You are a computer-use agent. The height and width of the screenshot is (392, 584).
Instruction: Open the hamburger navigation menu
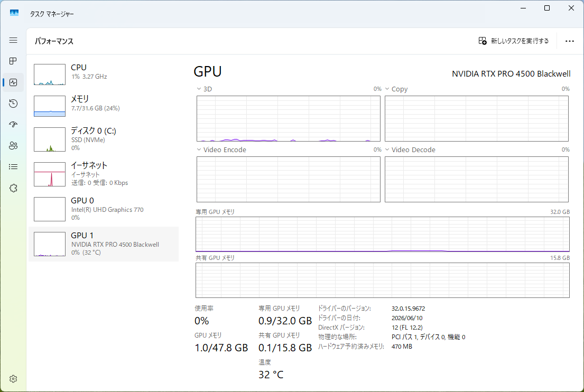click(13, 40)
